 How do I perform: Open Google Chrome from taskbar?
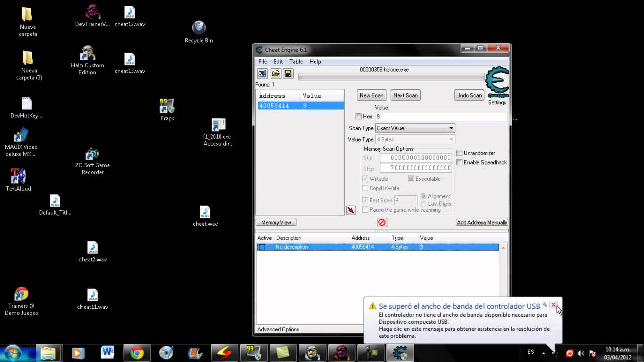click(137, 353)
